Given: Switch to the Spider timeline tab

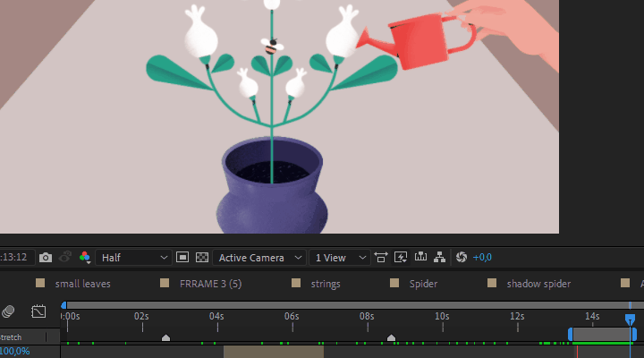Looking at the screenshot, I should pyautogui.click(x=423, y=284).
